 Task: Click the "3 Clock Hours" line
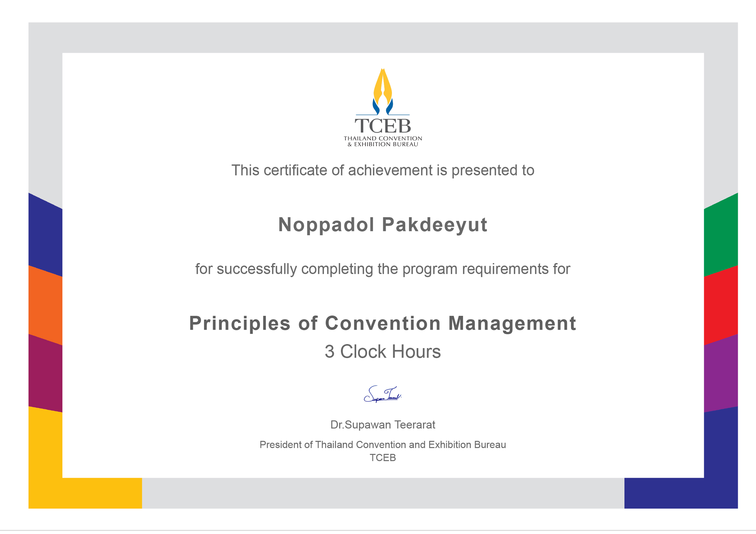(x=383, y=351)
